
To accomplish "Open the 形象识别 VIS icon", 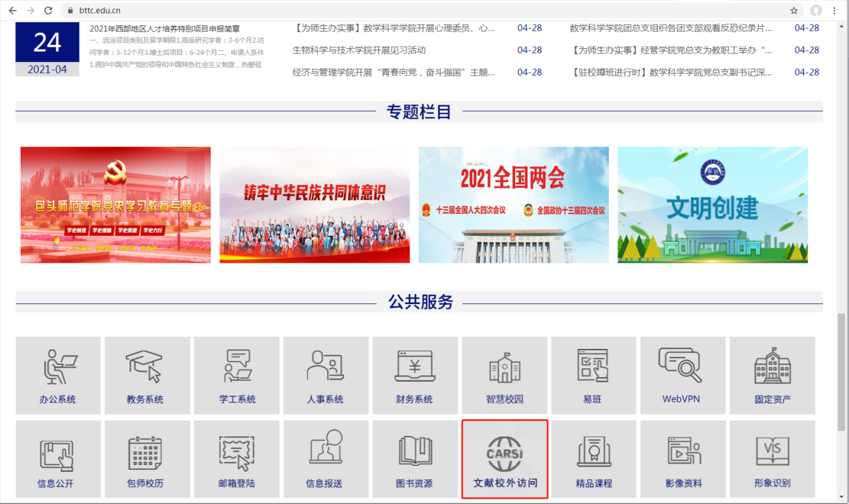I will pyautogui.click(x=772, y=459).
